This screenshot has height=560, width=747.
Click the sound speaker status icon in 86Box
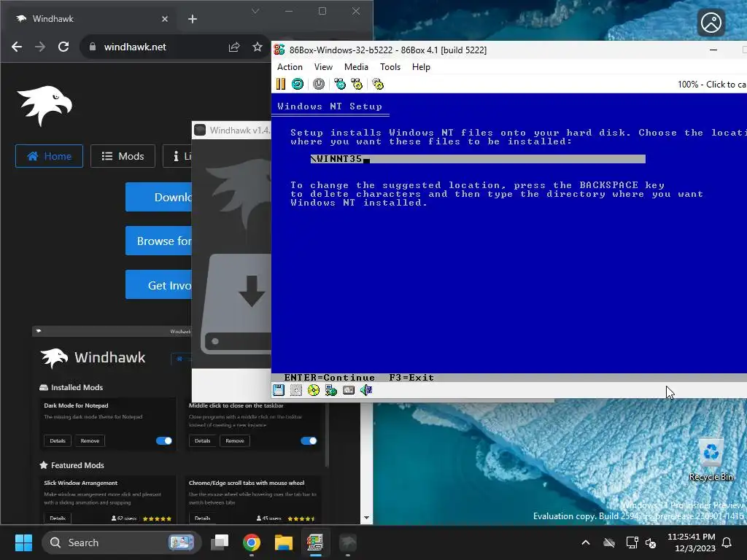(366, 391)
